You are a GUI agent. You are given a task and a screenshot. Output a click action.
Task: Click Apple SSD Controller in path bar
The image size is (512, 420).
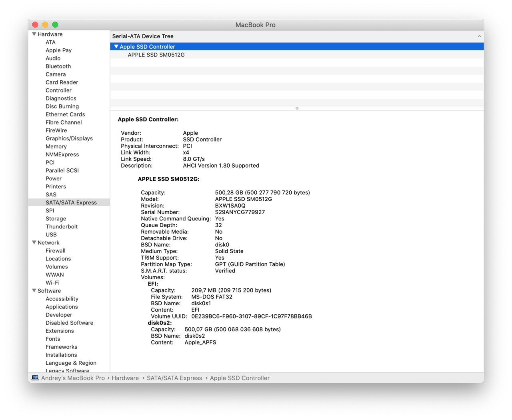click(x=240, y=378)
